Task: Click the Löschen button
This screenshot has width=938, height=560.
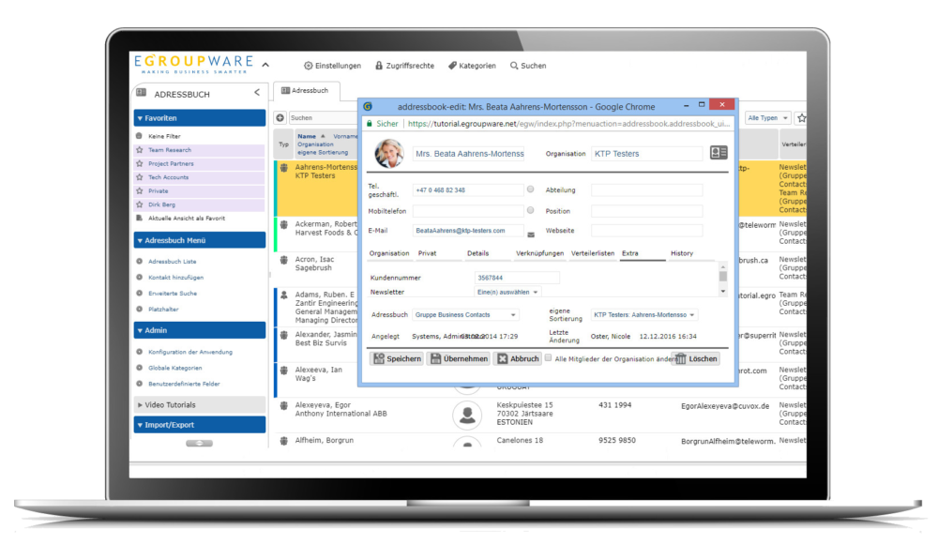Action: point(695,358)
